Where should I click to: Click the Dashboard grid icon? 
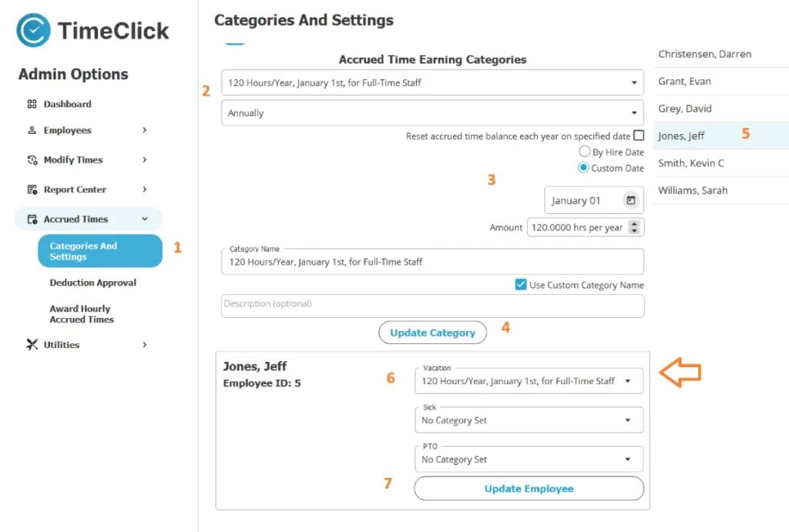pos(32,104)
